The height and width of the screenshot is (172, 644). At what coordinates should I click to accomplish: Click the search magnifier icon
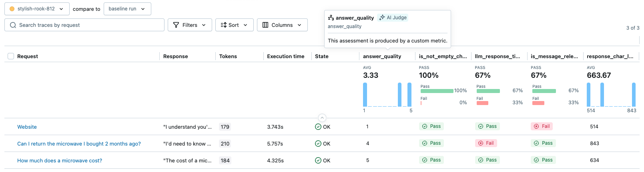pyautogui.click(x=13, y=25)
